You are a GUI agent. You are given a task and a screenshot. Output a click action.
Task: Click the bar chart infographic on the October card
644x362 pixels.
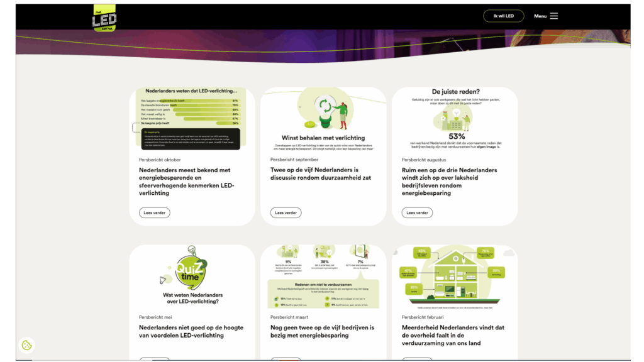click(x=191, y=113)
